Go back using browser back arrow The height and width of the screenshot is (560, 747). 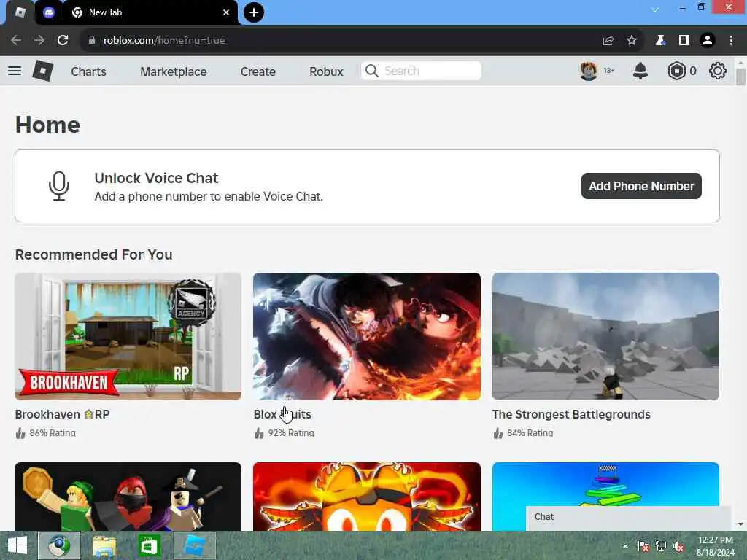point(16,41)
